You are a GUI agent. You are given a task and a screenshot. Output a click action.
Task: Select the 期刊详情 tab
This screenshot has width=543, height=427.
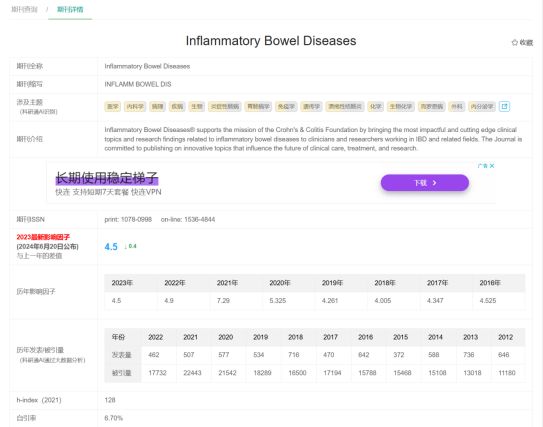pos(70,9)
